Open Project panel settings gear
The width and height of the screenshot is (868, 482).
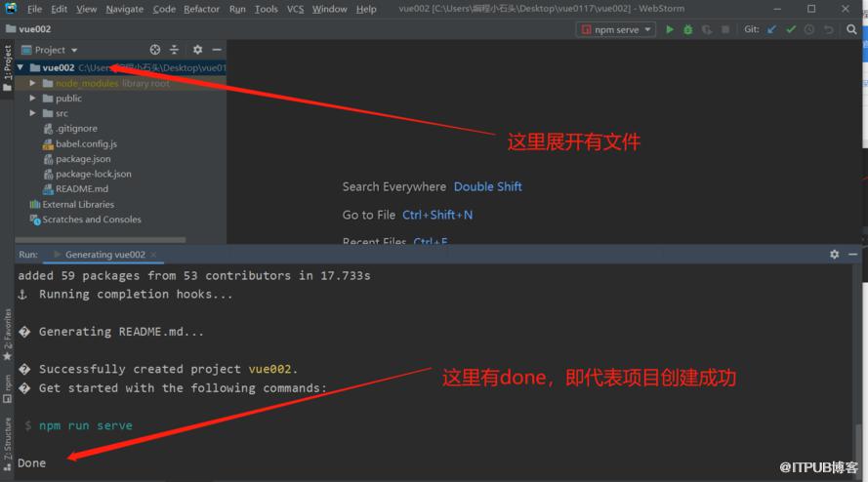click(x=197, y=50)
